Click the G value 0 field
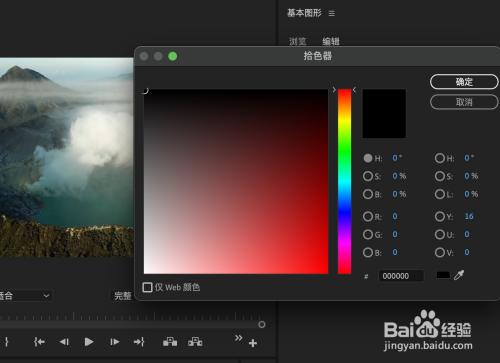Image resolution: width=500 pixels, height=363 pixels. (x=395, y=234)
